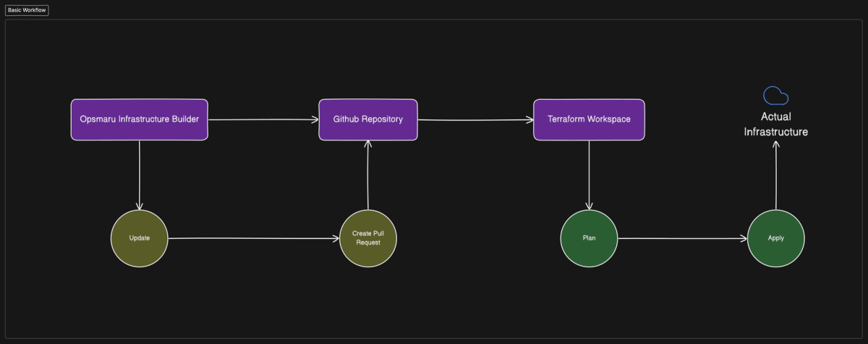Viewport: 868px width, 344px height.
Task: Select the Opsmaru Infrastructure Builder node
Action: pos(140,119)
